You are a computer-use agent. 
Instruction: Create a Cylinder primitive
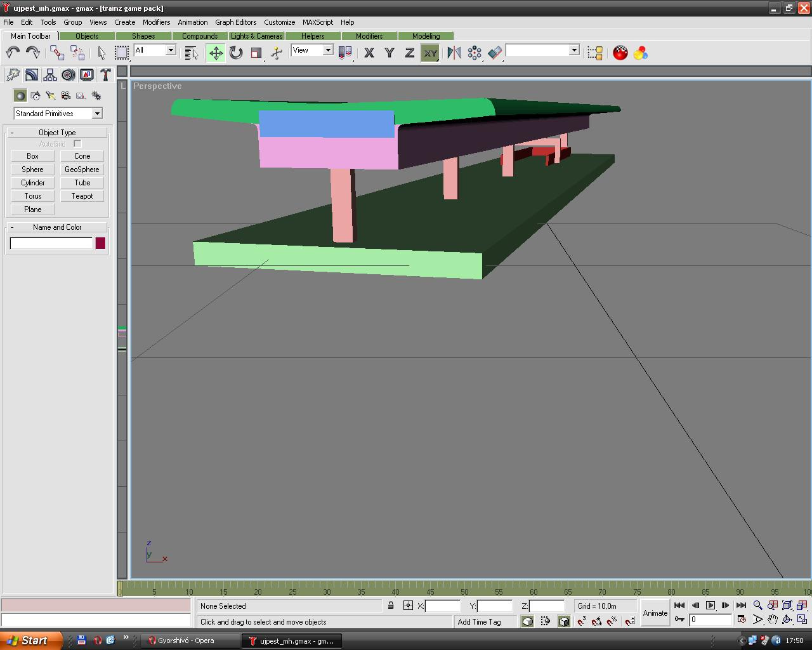[32, 183]
